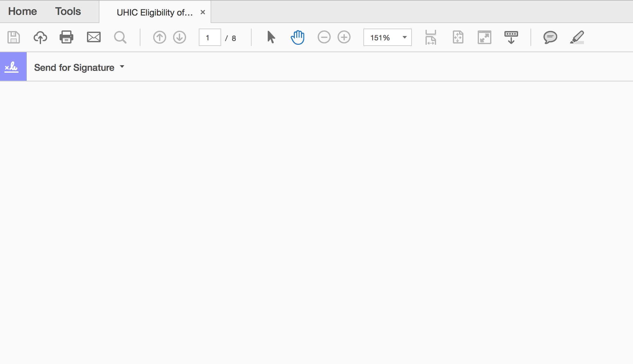Select the Arrow selection tool
This screenshot has width=633, height=364.
271,37
